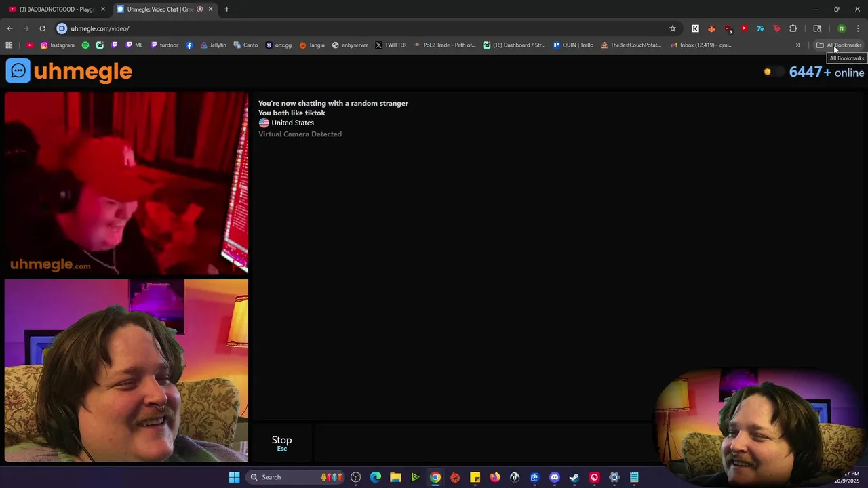Open Chrome from the taskbar
The image size is (868, 488).
pyautogui.click(x=435, y=477)
